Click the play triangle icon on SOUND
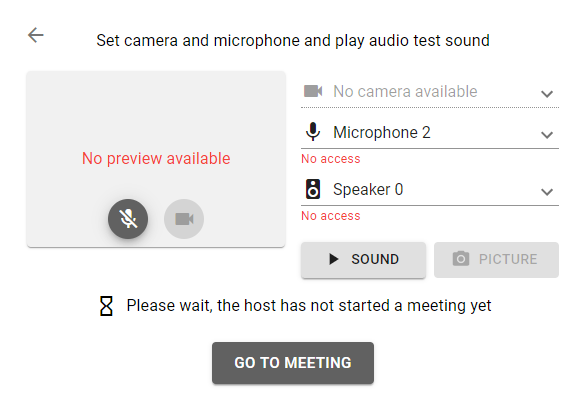586x410 pixels. coord(333,259)
